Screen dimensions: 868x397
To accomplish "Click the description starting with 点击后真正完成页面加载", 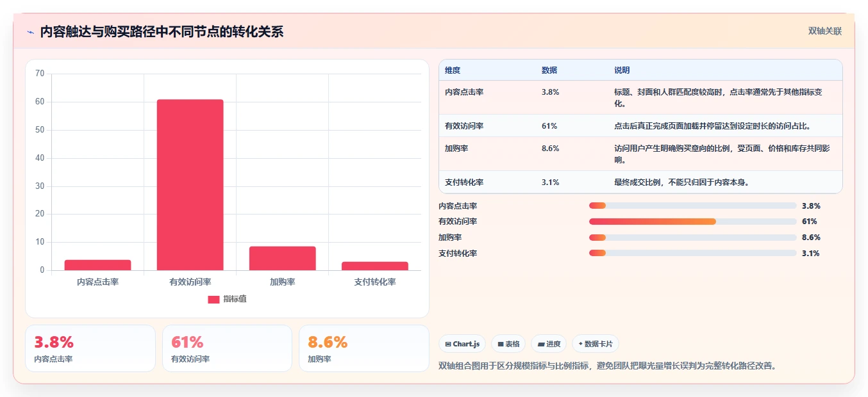I will point(712,126).
